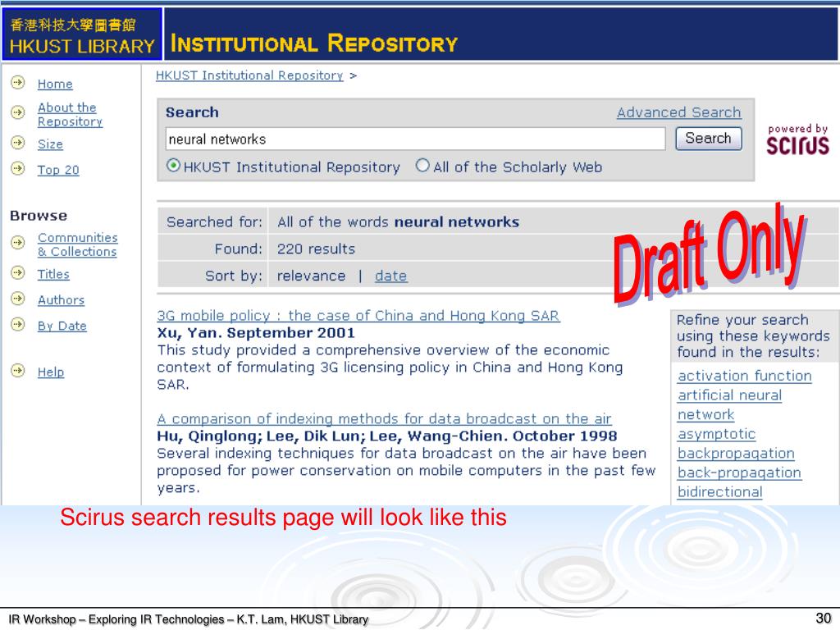Click the arrow icon beside Size
The image size is (840, 630).
[x=18, y=143]
